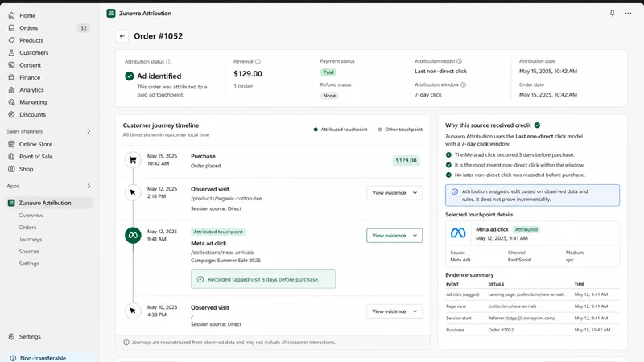This screenshot has height=362, width=644.
Task: Expand the Apps section chevron
Action: point(89,186)
